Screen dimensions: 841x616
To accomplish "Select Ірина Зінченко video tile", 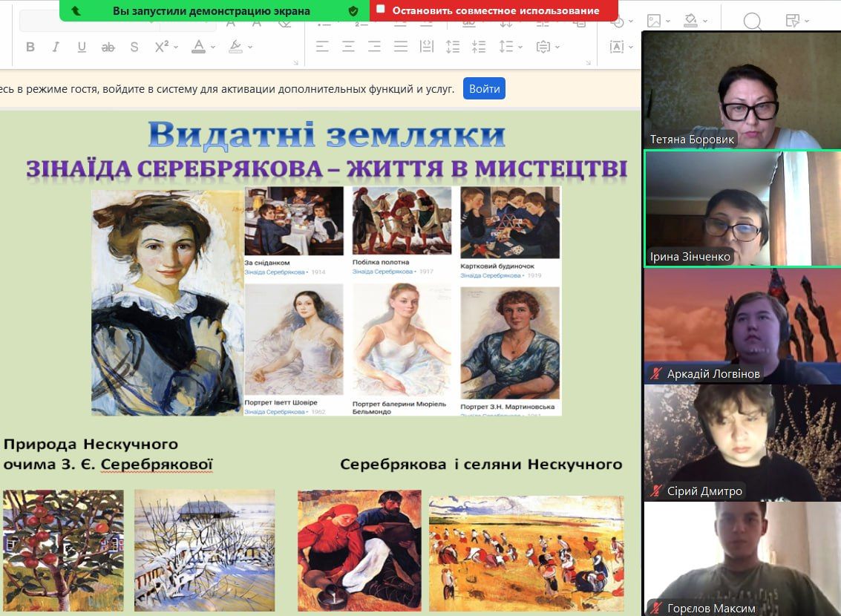I will pyautogui.click(x=742, y=208).
